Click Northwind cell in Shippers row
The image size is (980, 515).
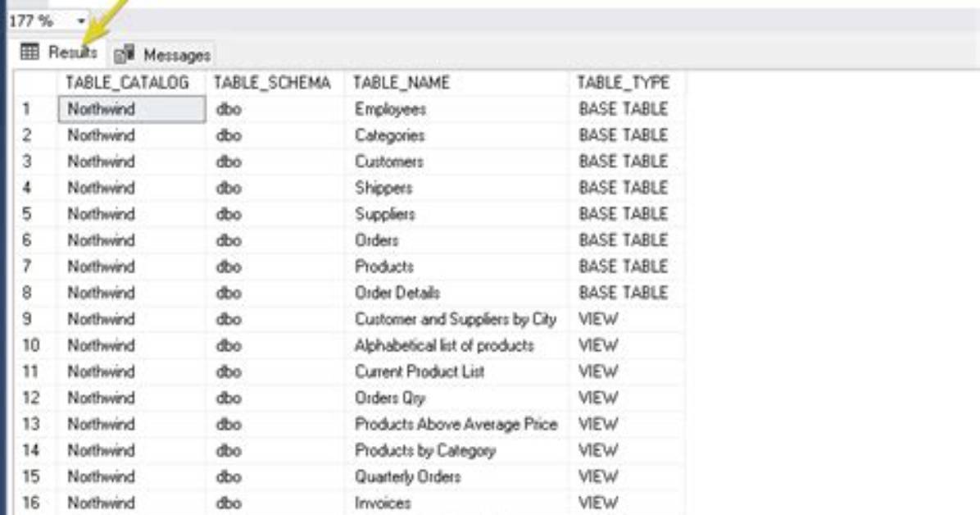[x=131, y=188]
